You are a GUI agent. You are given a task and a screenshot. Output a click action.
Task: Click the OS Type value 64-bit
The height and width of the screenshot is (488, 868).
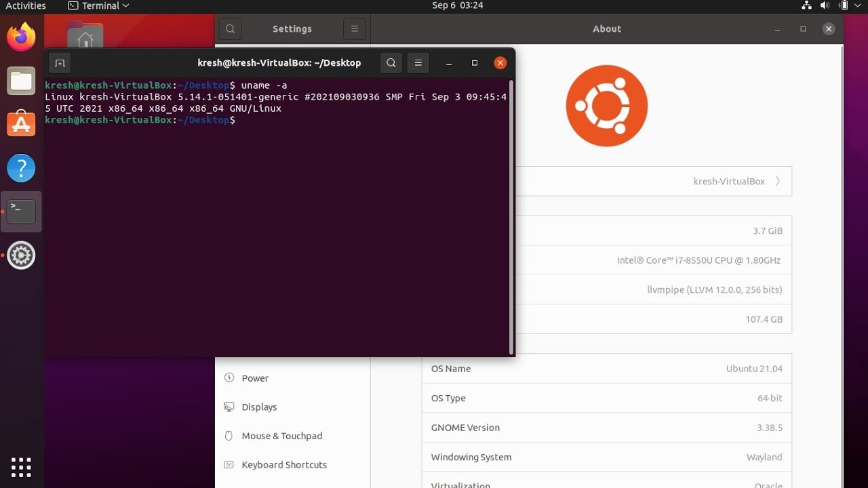(770, 399)
